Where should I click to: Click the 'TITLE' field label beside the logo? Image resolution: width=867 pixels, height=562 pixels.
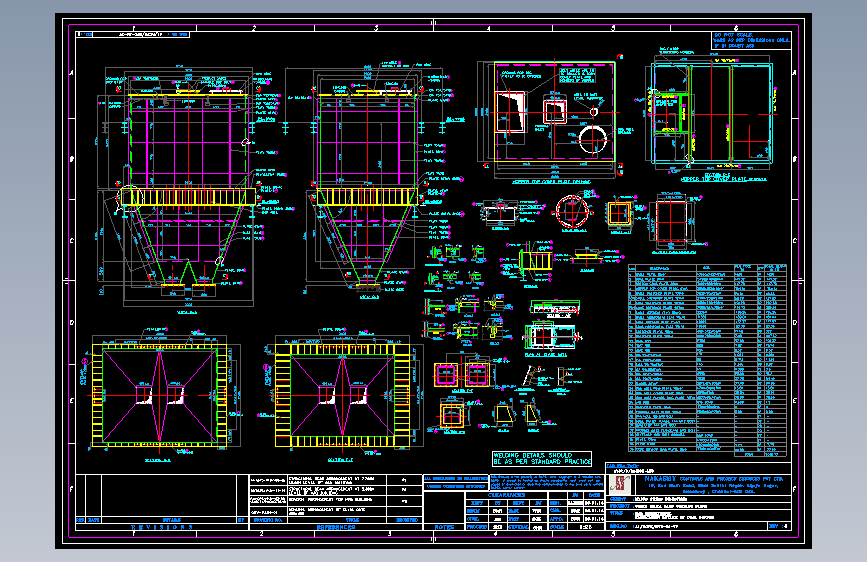click(616, 513)
